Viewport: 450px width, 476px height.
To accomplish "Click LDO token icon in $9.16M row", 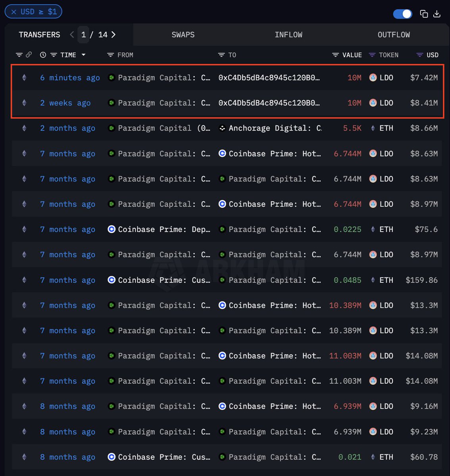I will pos(373,406).
